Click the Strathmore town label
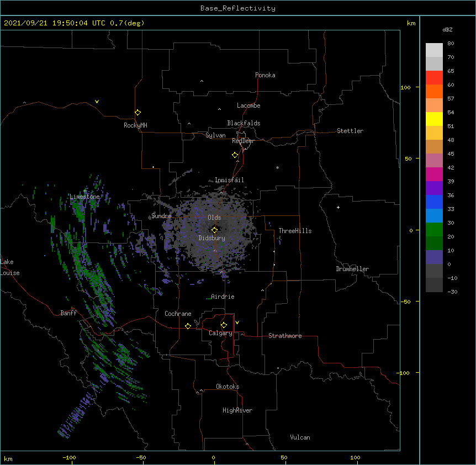This screenshot has width=476, height=465. tap(285, 336)
